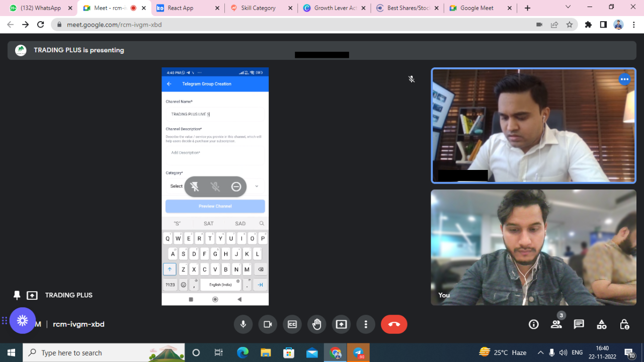Click remove from call icon in overlay
The height and width of the screenshot is (362, 644).
tap(236, 187)
